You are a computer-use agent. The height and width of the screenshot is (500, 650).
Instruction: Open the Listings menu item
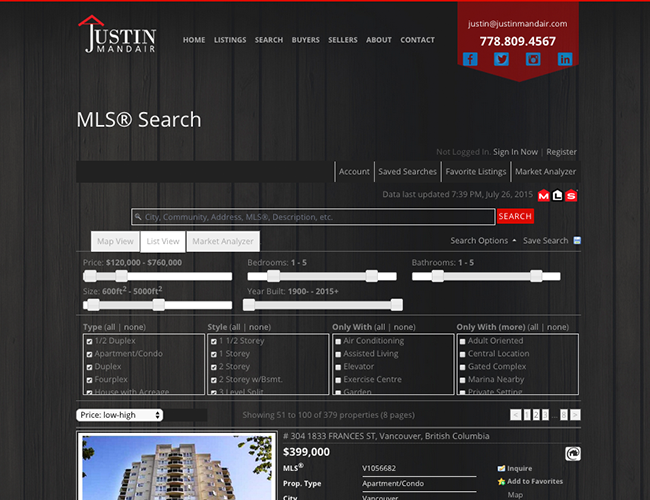coord(230,40)
